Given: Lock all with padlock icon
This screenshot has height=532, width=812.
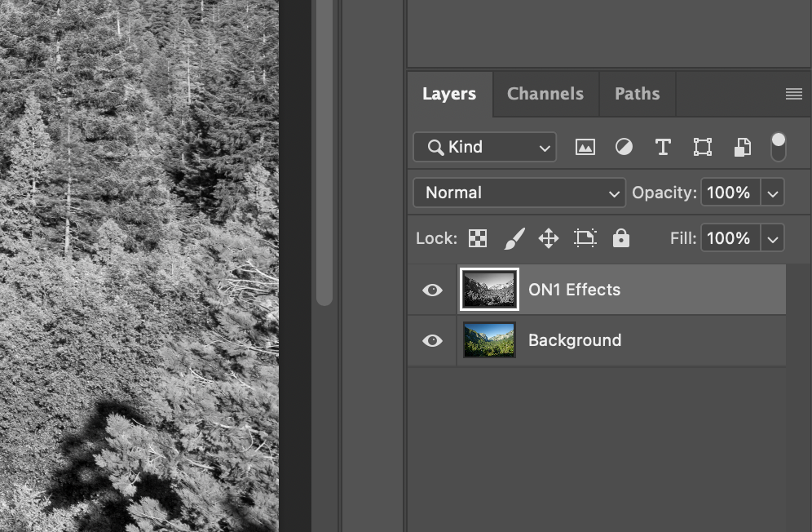Looking at the screenshot, I should point(621,238).
